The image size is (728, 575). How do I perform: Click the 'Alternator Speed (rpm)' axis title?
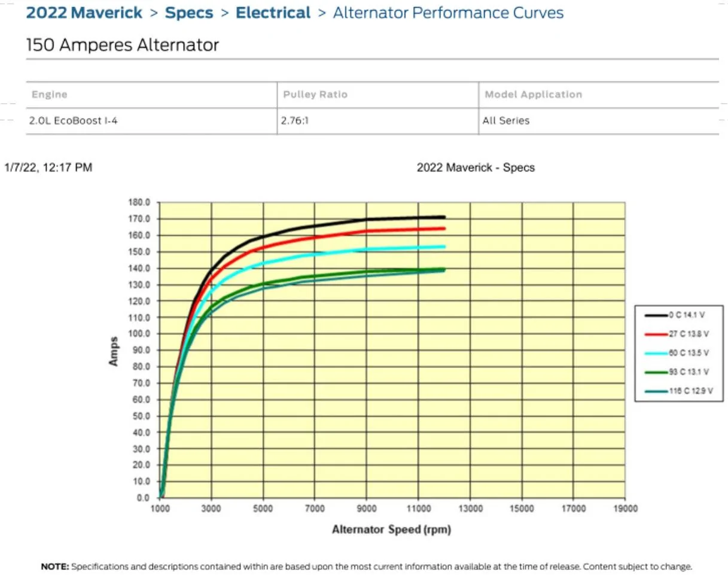[x=391, y=530]
